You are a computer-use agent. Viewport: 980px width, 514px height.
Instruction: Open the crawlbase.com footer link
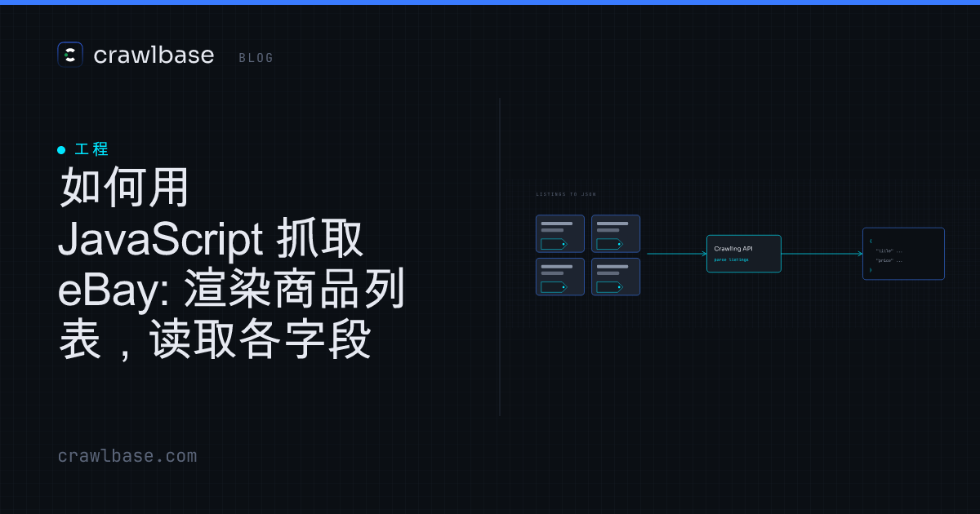[x=127, y=456]
